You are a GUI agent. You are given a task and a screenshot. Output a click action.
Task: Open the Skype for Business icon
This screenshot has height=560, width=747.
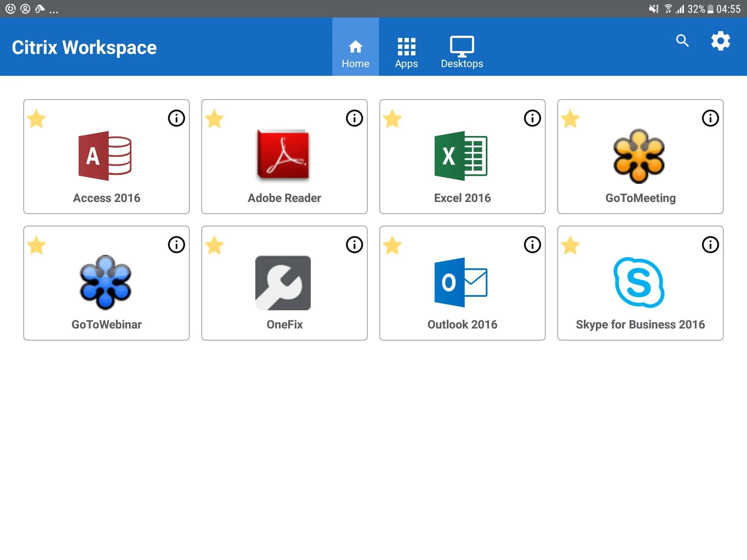[x=639, y=283]
